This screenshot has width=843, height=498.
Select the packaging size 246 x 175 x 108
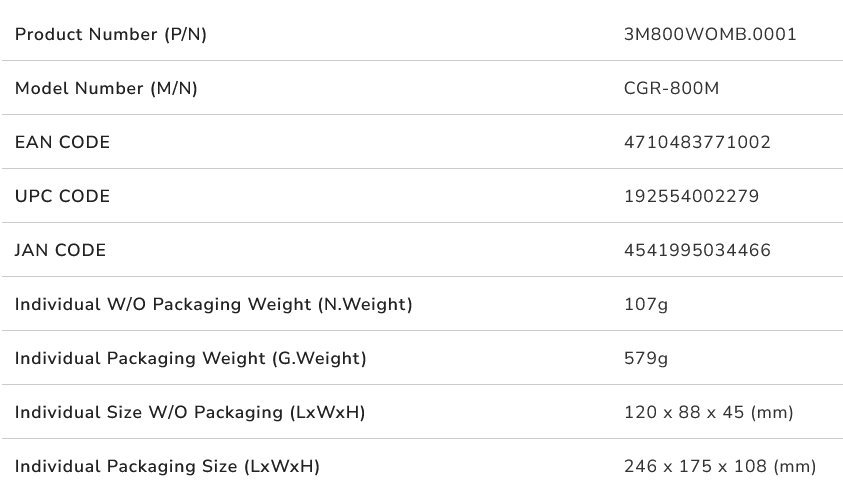[x=696, y=466]
